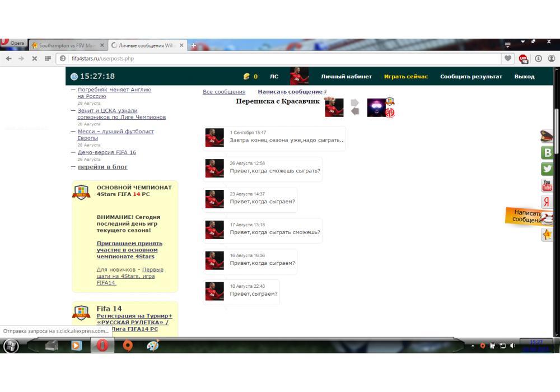Open the Windows Start button
This screenshot has height=392, width=560.
pyautogui.click(x=11, y=346)
